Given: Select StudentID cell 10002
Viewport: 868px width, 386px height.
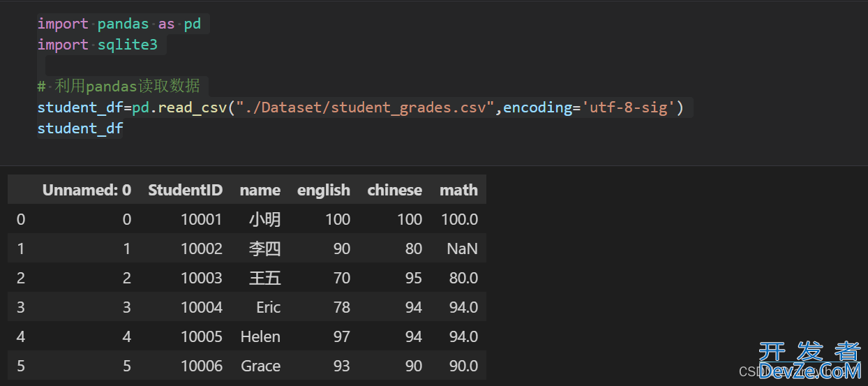Looking at the screenshot, I should pyautogui.click(x=202, y=248).
